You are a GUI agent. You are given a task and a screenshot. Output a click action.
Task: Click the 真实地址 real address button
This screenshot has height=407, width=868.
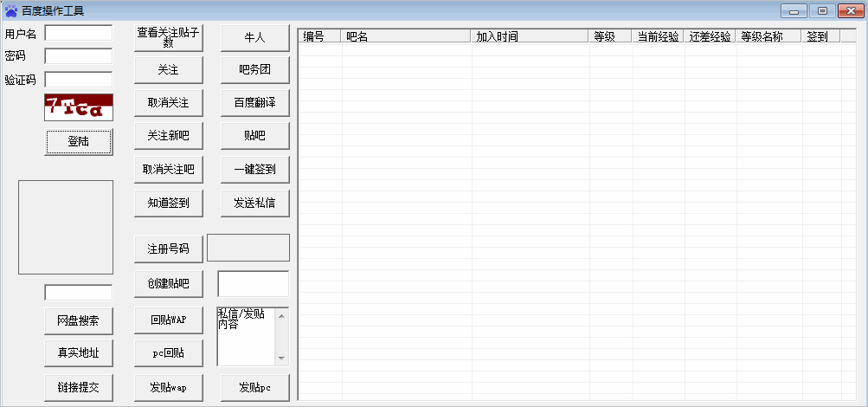[79, 353]
